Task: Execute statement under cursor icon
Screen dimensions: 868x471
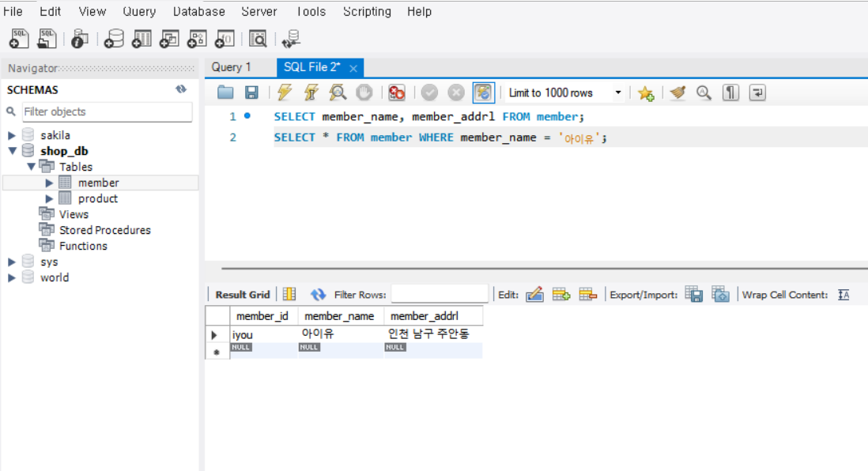Action: [x=311, y=92]
